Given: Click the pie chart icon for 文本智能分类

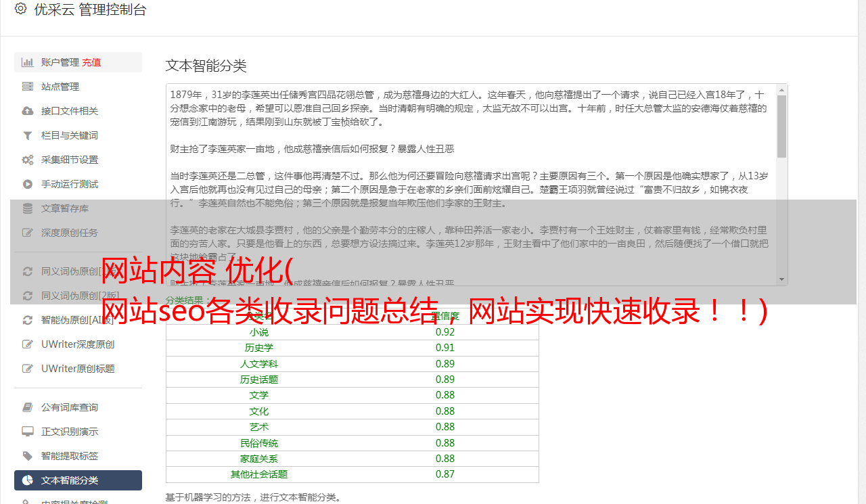Looking at the screenshot, I should 28,480.
